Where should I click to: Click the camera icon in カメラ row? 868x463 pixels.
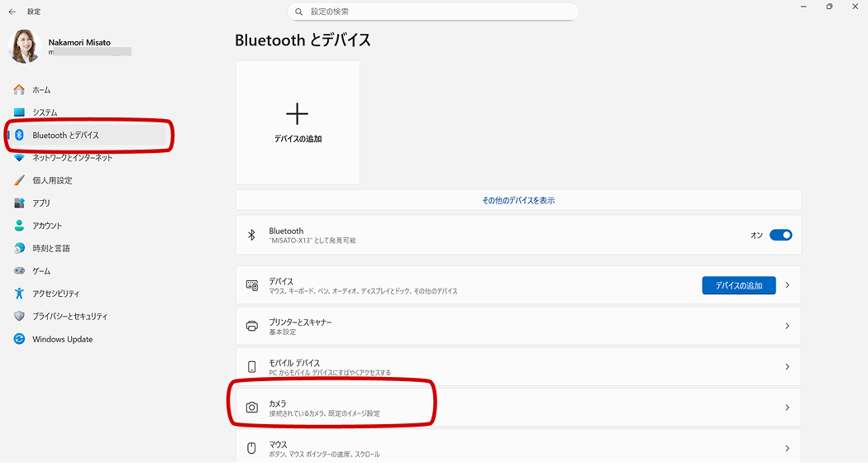(x=252, y=408)
